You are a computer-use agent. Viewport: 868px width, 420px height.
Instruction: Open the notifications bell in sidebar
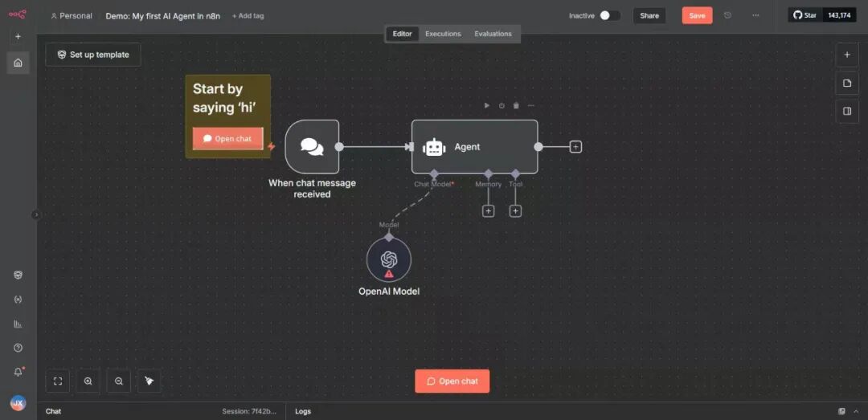[x=18, y=372]
